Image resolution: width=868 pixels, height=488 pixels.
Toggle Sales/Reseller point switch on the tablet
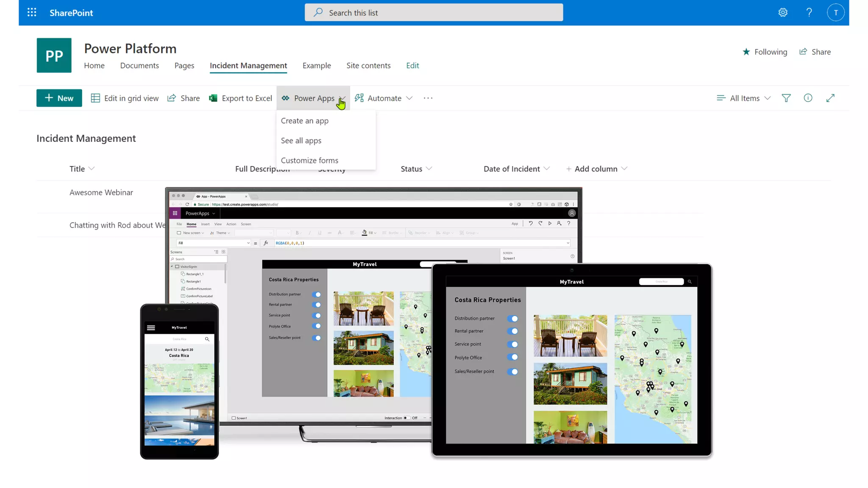[513, 372]
